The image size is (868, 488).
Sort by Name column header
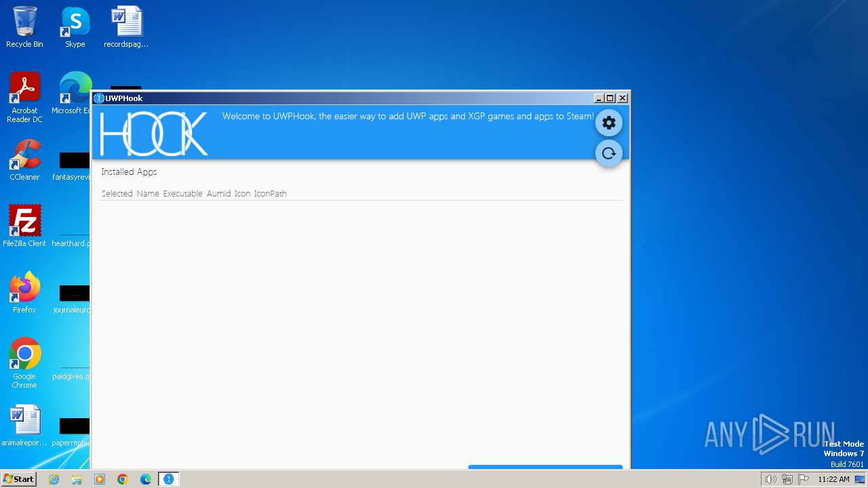(148, 194)
